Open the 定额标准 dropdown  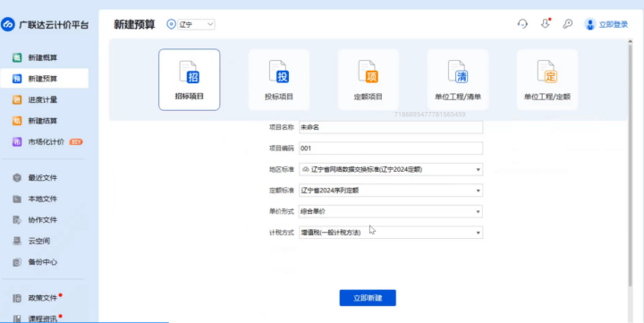click(391, 191)
